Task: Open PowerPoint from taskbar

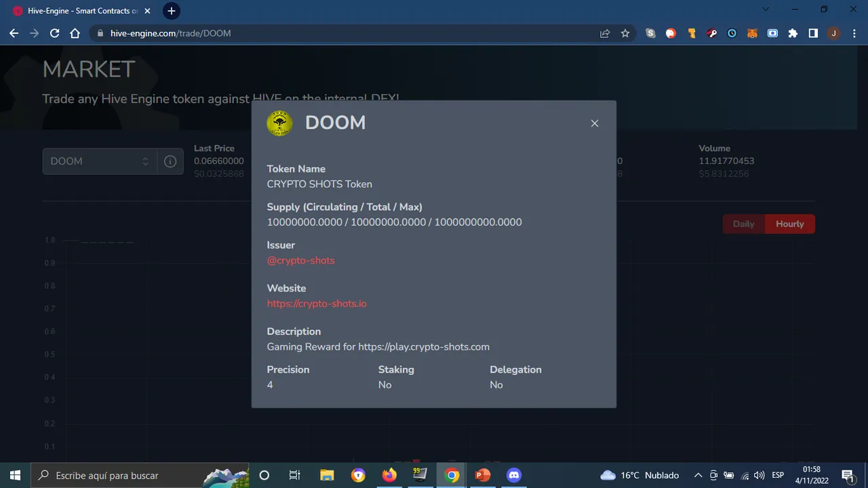Action: point(483,475)
